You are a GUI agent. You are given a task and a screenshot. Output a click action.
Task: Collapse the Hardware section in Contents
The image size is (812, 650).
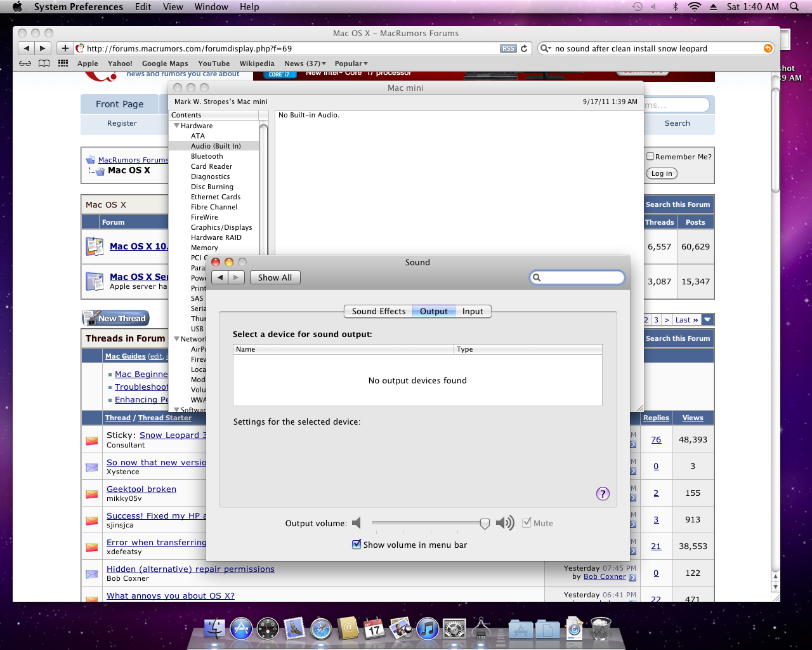(x=176, y=126)
